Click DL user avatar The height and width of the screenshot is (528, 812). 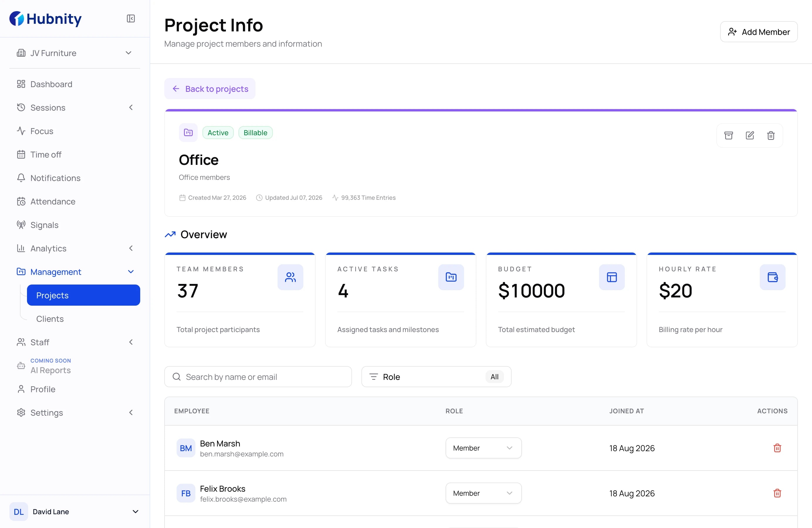point(19,511)
